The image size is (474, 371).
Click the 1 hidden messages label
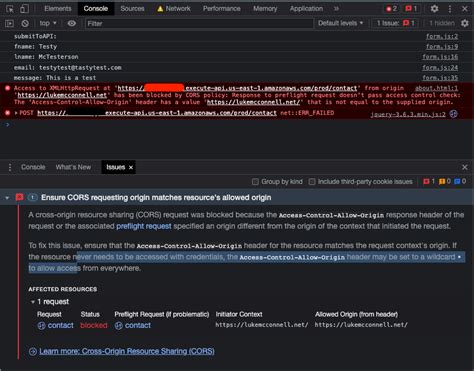coord(441,23)
